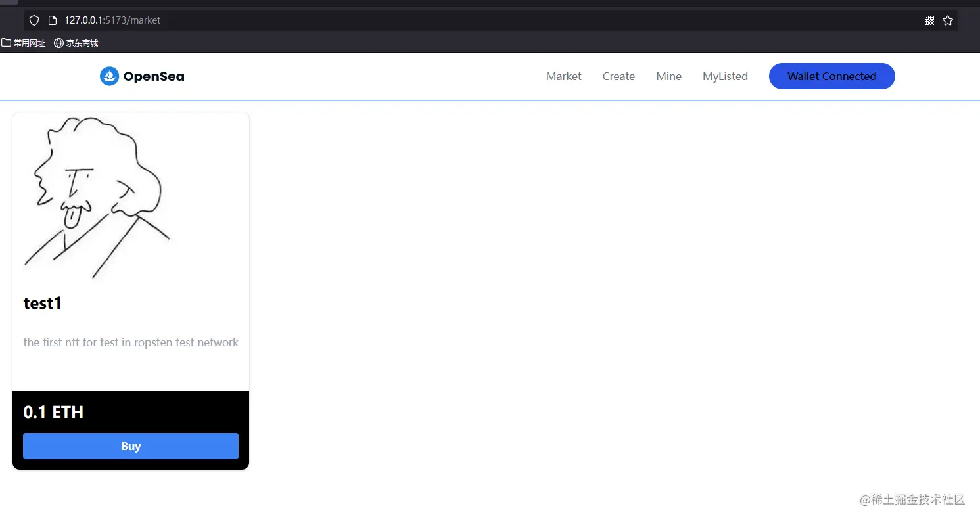
Task: Click the OpenSea brand name text
Action: coord(154,76)
